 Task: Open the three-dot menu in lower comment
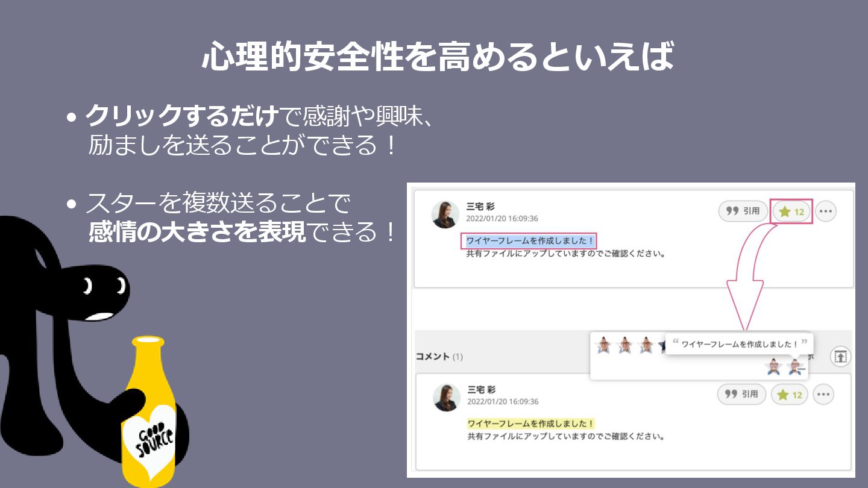824,395
